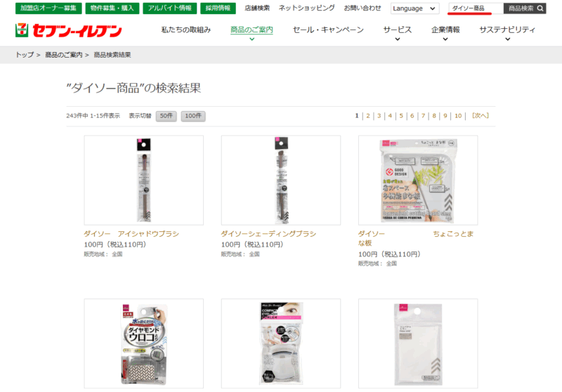
Task: Expand the サービス menu chevron
Action: [397, 39]
